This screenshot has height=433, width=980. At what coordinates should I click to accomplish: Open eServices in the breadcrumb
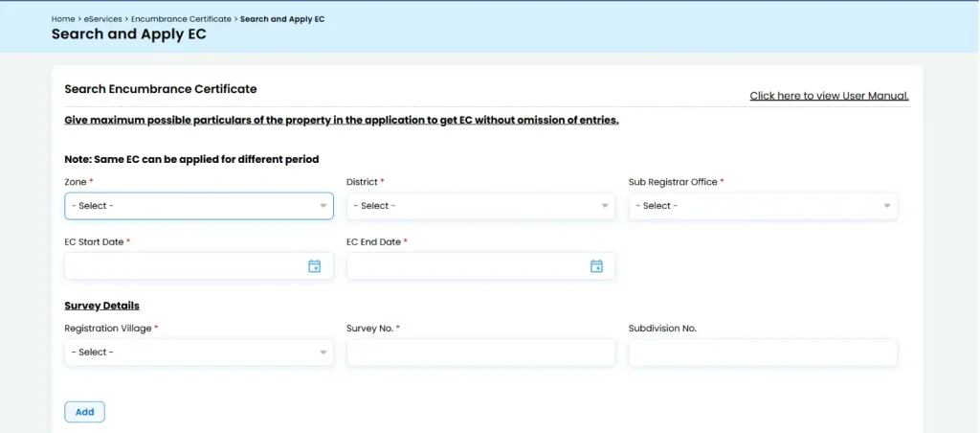click(x=101, y=19)
